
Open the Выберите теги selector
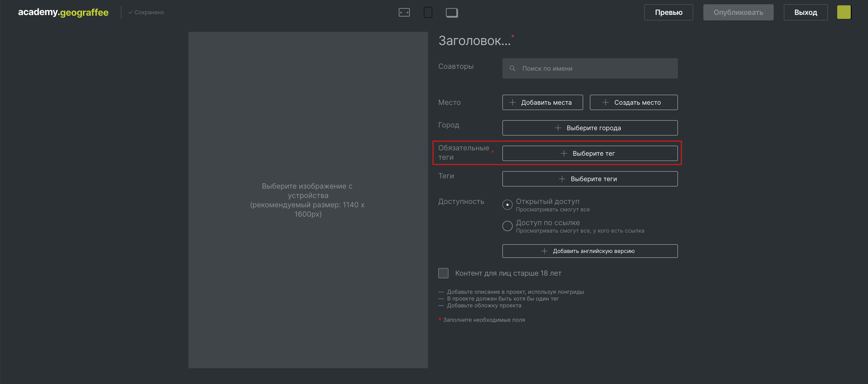590,179
